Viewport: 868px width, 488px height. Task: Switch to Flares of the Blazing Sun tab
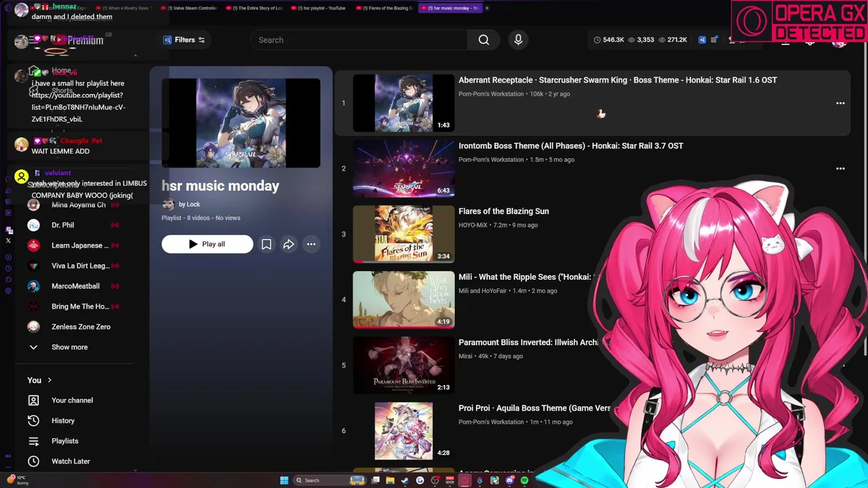tap(386, 8)
